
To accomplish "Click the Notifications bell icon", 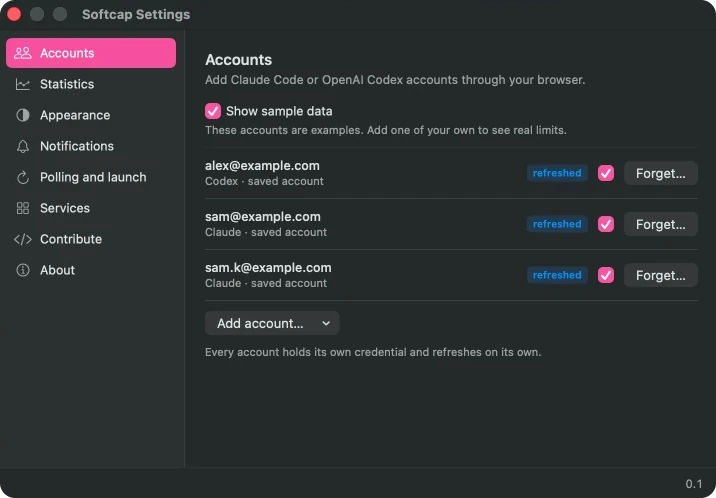I will 23,146.
